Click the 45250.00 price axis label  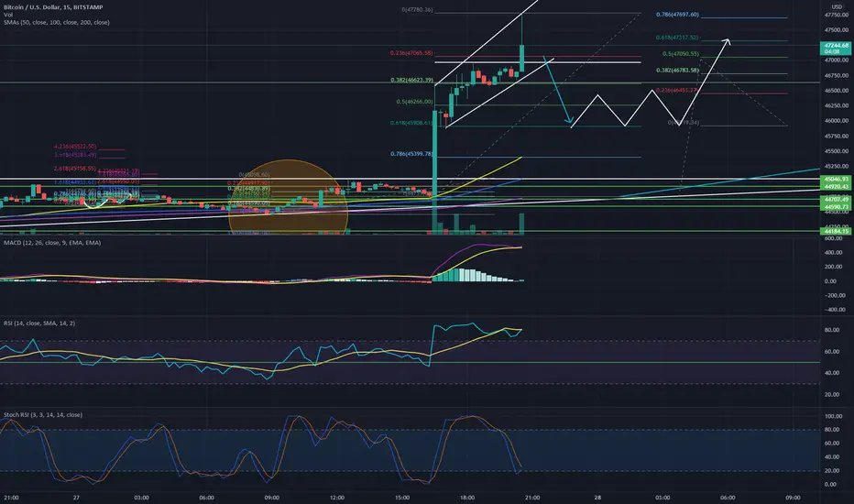[x=836, y=167]
